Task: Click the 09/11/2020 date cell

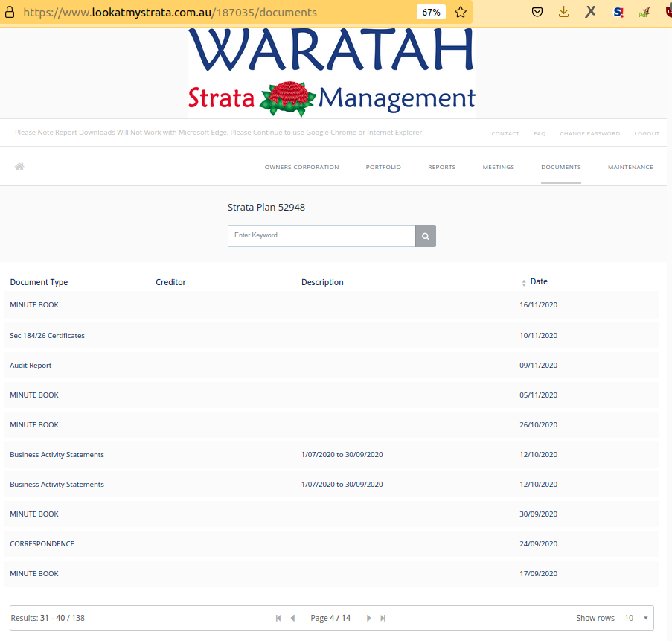Action: 538,366
